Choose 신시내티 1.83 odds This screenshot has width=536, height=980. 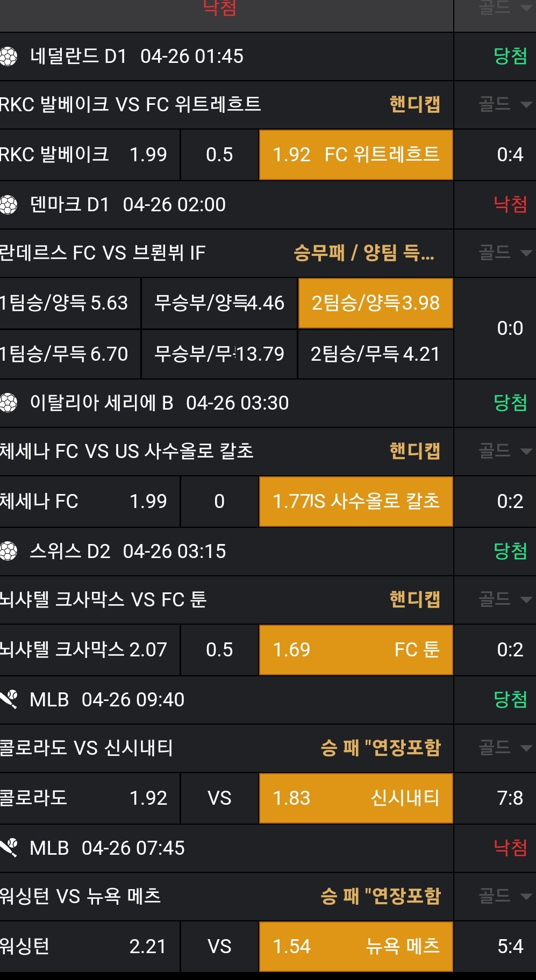tap(356, 798)
